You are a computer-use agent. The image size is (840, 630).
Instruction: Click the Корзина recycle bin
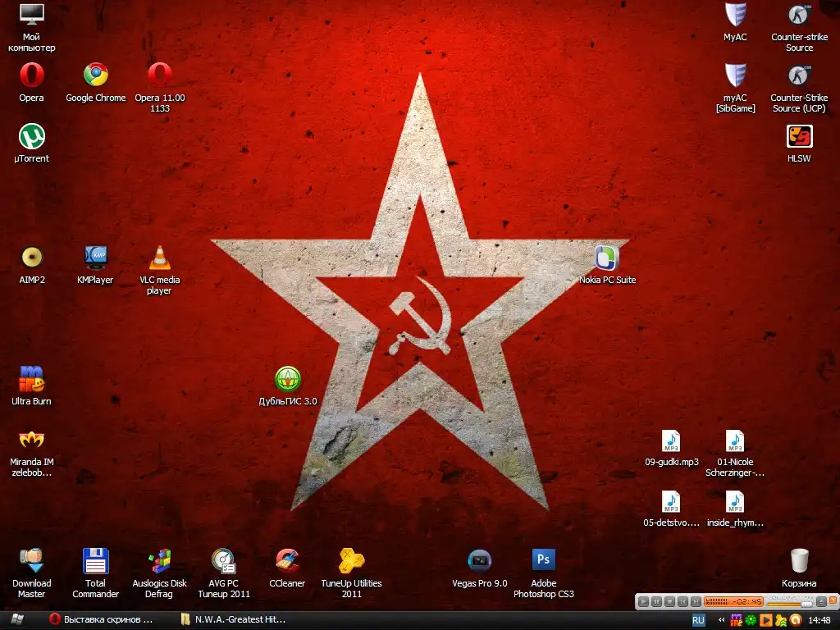tap(799, 560)
